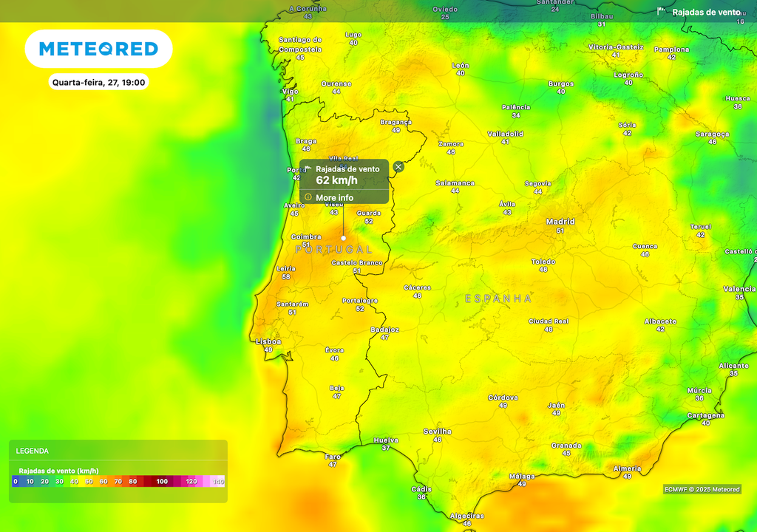Click Lisboa city label
This screenshot has height=532, width=757.
coord(268,342)
